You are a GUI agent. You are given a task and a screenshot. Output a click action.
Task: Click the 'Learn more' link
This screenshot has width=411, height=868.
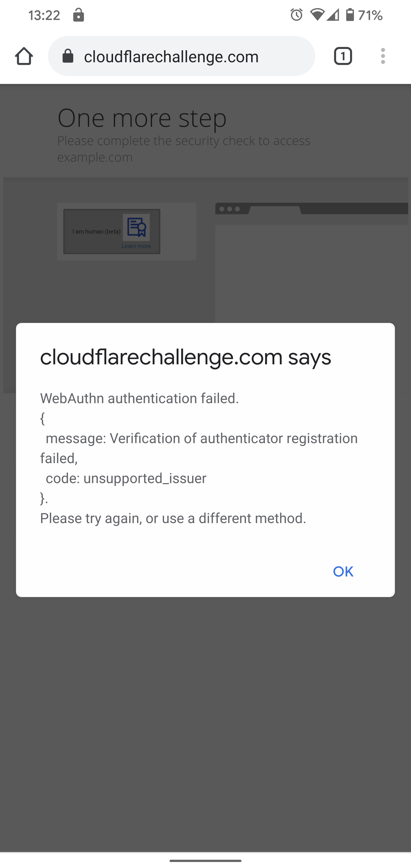[136, 246]
